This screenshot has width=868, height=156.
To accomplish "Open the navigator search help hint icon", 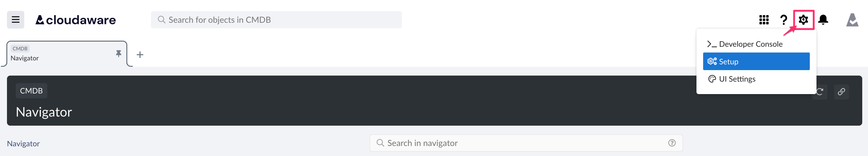I will click(672, 143).
